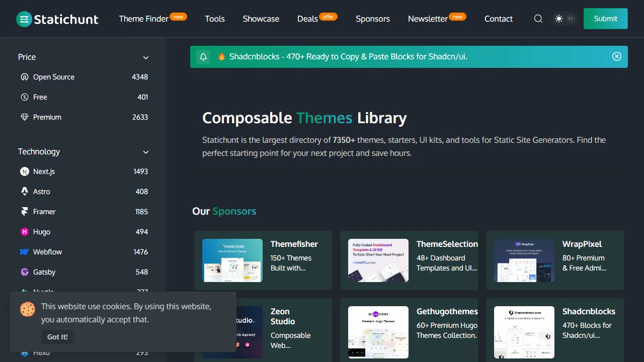Open the Shadcnblocks sponsor card thumbnail
The height and width of the screenshot is (362, 644).
pos(524,332)
